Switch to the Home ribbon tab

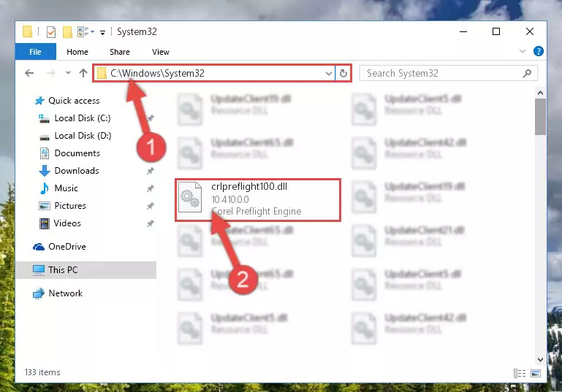coord(77,52)
